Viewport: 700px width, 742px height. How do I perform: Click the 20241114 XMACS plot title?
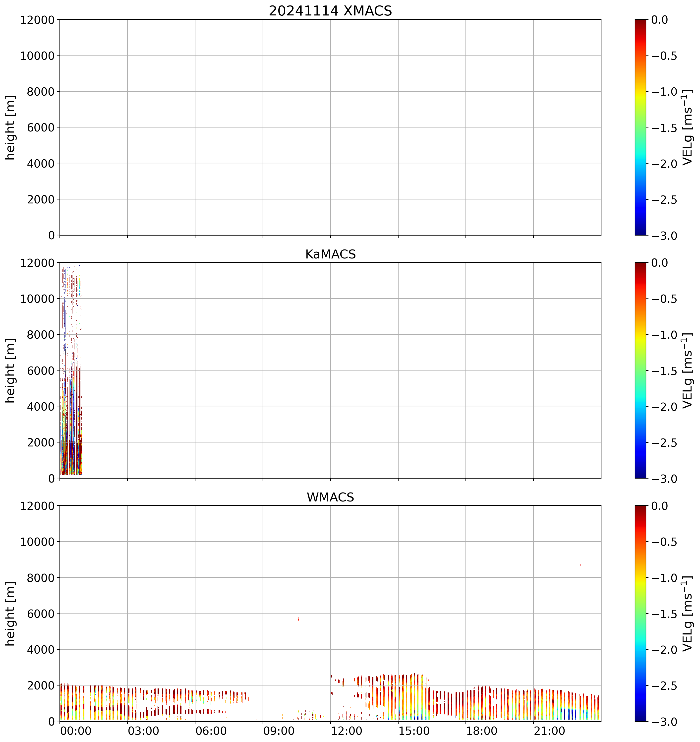[330, 10]
